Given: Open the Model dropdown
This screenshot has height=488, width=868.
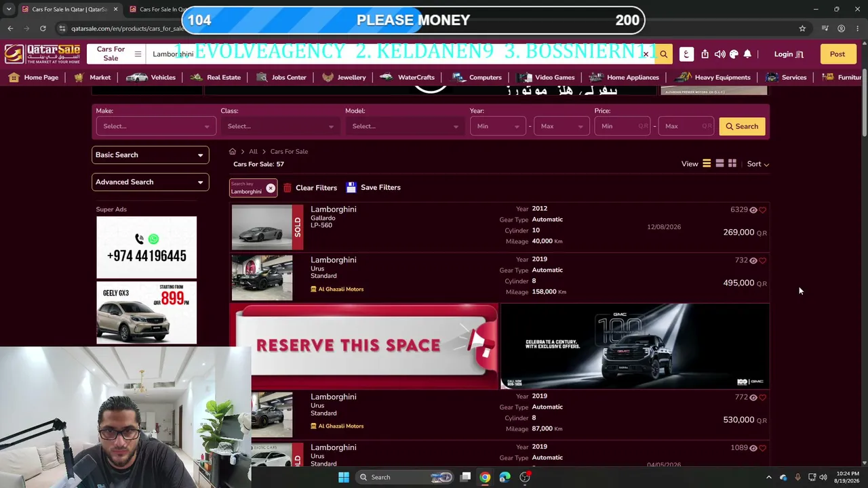Looking at the screenshot, I should tap(405, 126).
